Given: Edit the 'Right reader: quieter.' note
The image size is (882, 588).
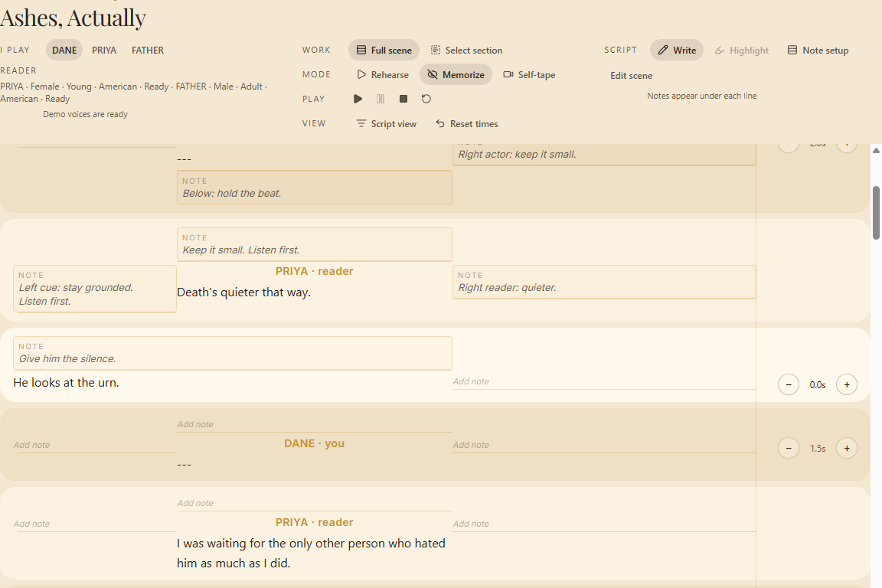Looking at the screenshot, I should tap(604, 282).
